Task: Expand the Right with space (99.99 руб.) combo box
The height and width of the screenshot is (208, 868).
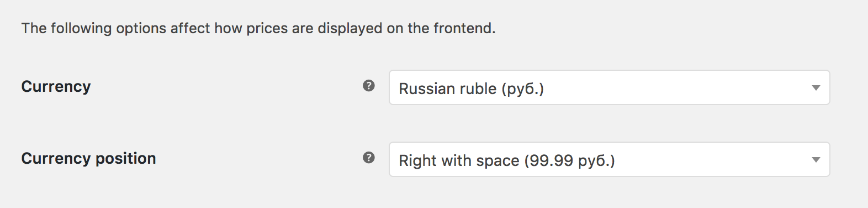Action: [x=610, y=159]
